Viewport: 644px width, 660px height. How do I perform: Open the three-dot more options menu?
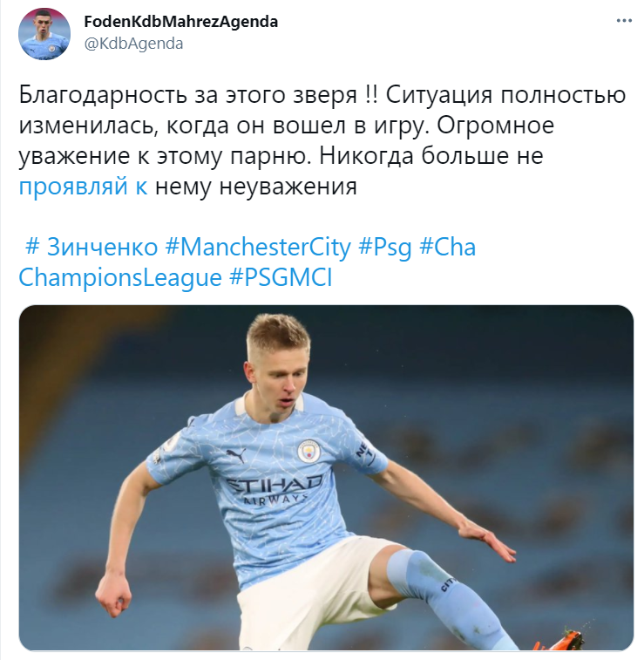[x=624, y=21]
